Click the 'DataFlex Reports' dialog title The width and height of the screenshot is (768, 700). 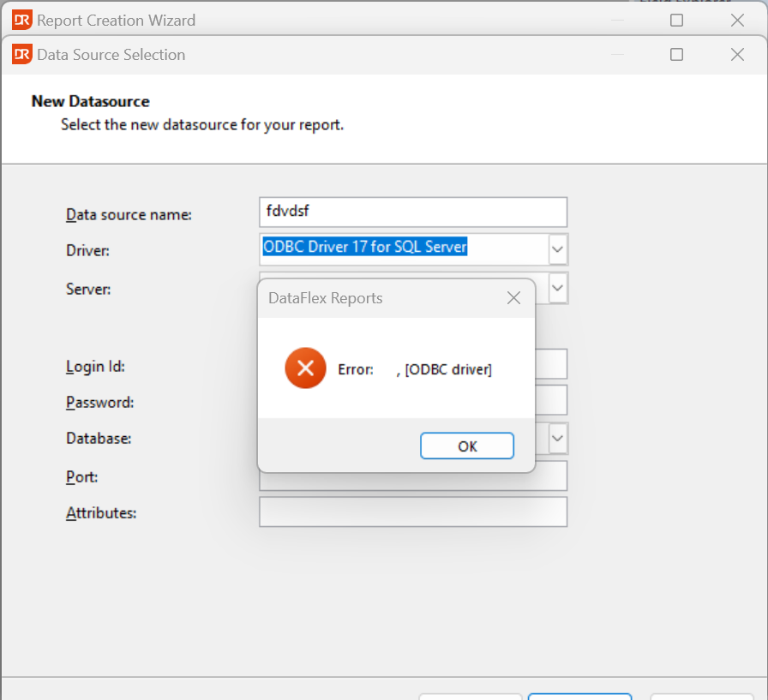[325, 298]
